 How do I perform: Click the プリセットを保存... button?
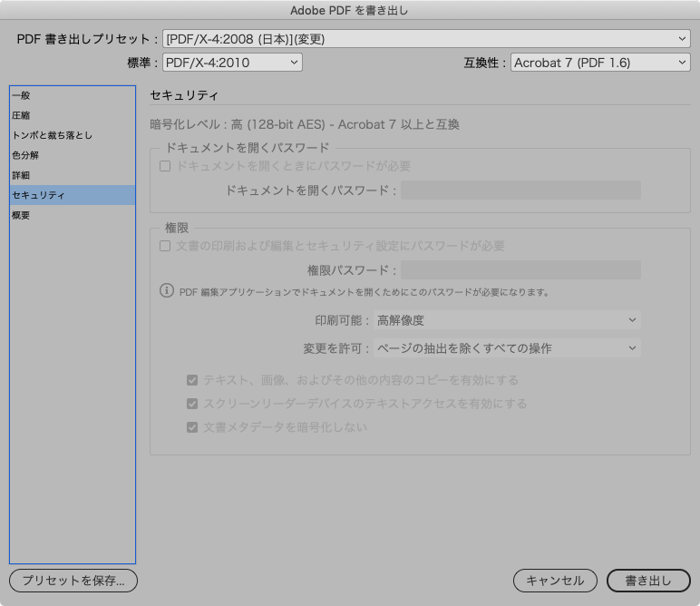(x=73, y=581)
